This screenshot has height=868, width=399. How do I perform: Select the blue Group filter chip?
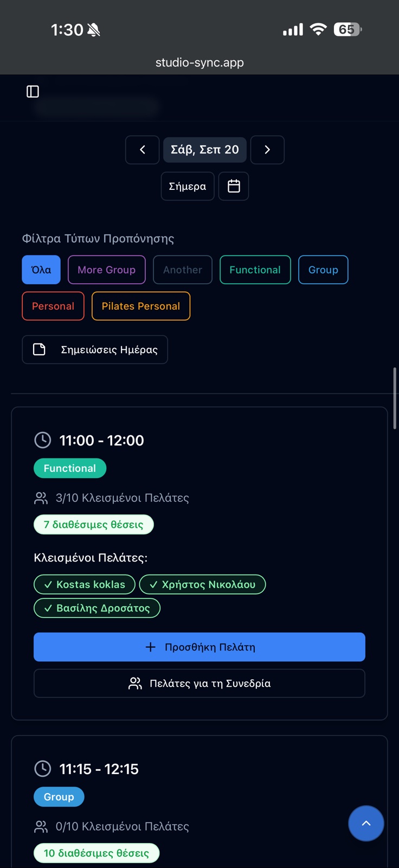(323, 270)
